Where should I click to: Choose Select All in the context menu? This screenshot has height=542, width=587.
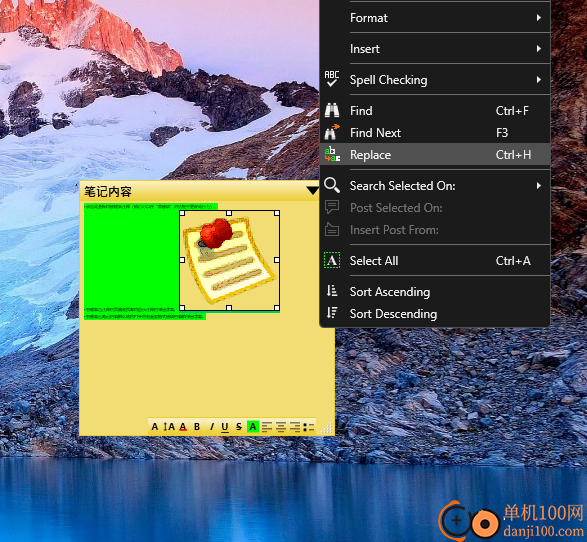click(435, 261)
